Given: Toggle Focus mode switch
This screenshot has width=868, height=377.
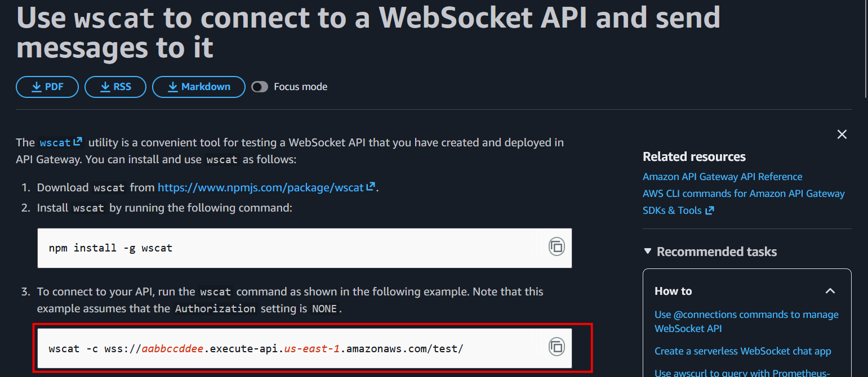Looking at the screenshot, I should [x=260, y=87].
